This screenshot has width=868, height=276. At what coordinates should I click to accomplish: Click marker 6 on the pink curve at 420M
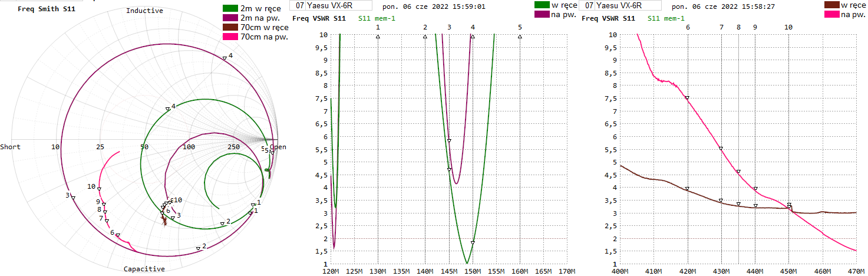pyautogui.click(x=687, y=98)
